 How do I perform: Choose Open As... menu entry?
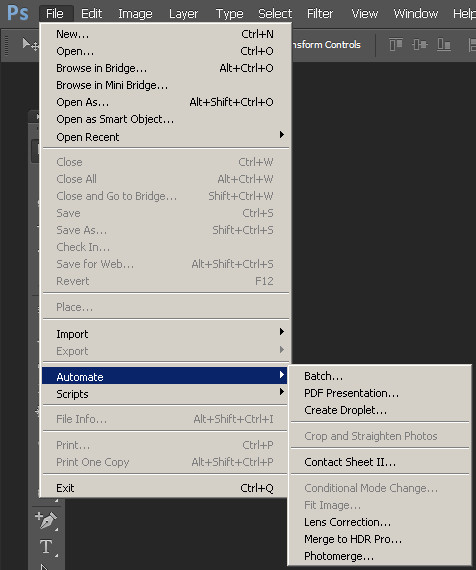[165, 103]
